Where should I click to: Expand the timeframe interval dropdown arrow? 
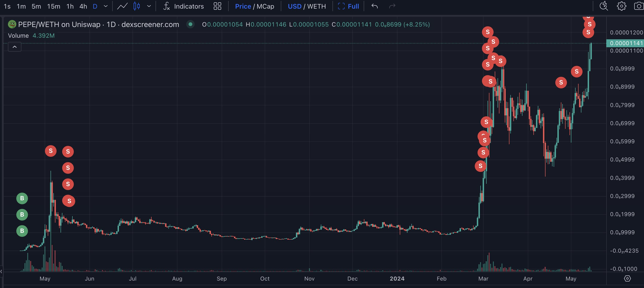106,6
